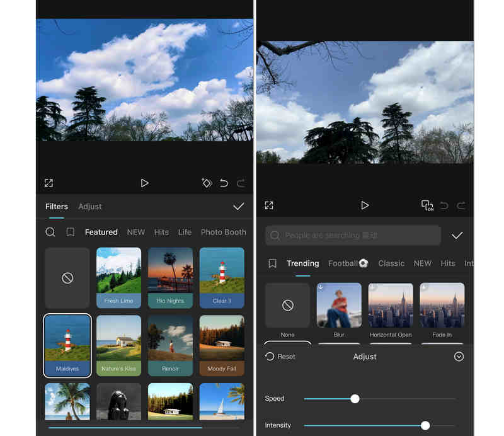504x436 pixels.
Task: Toggle the ON preview icon right screen
Action: click(x=427, y=205)
